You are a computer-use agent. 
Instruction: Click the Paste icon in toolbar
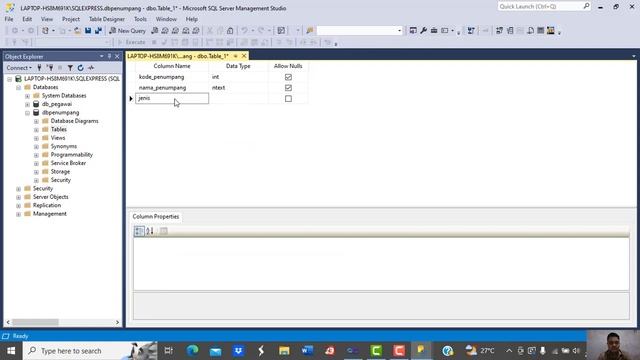(x=230, y=31)
